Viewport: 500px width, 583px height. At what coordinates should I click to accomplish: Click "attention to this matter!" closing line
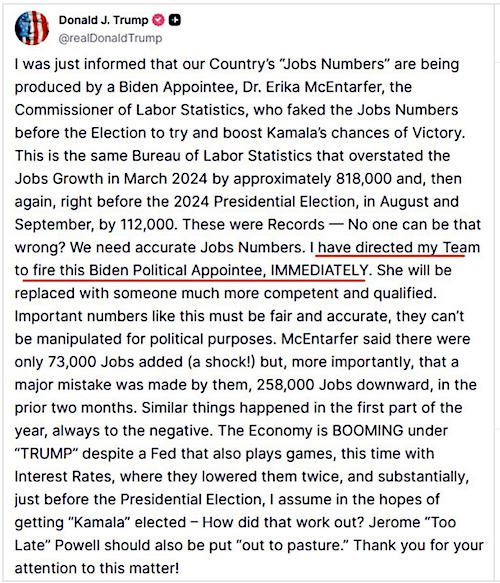click(x=97, y=568)
